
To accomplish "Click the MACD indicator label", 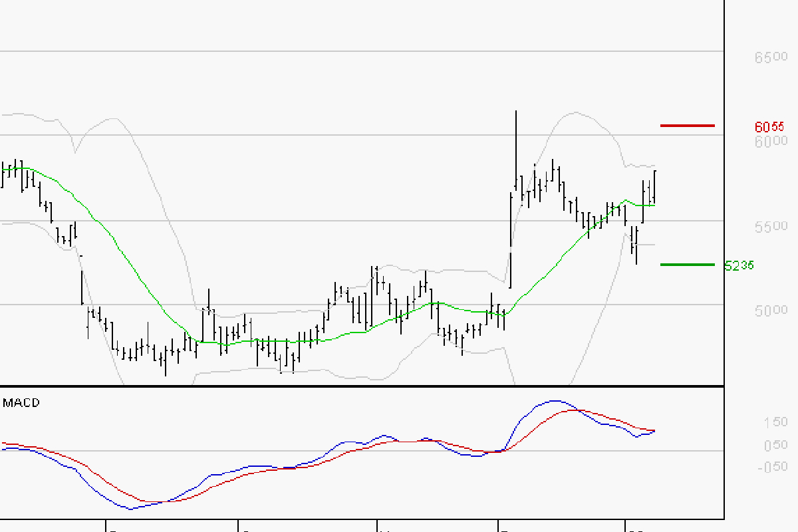I will (x=21, y=403).
